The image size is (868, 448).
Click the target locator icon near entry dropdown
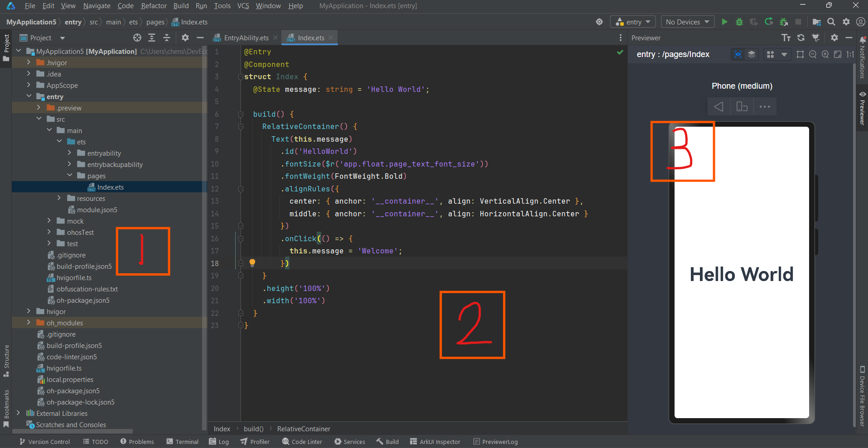(x=599, y=22)
